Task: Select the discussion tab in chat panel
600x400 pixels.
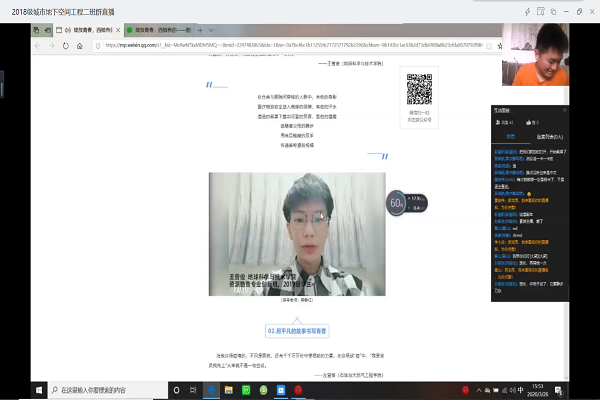Action: click(510, 137)
